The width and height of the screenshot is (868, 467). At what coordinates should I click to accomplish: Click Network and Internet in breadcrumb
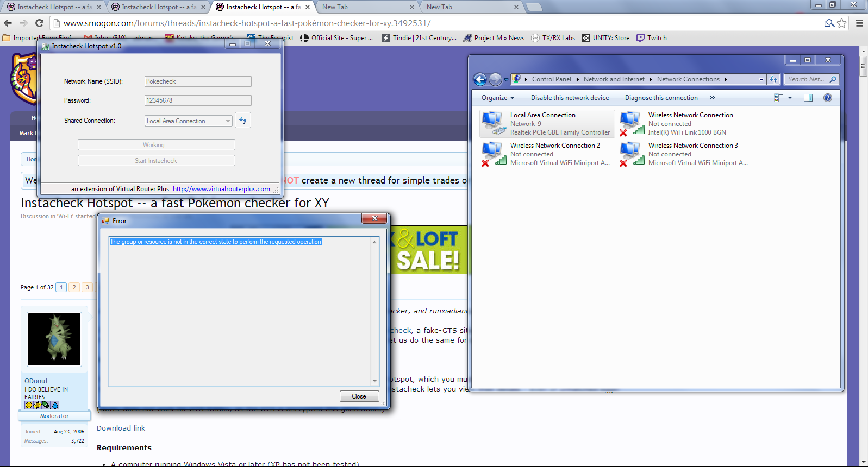(614, 79)
